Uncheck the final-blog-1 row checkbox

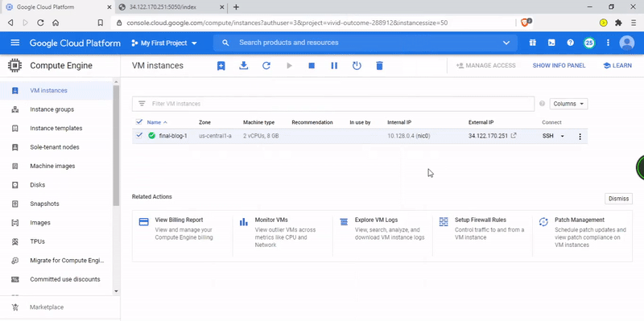(138, 135)
